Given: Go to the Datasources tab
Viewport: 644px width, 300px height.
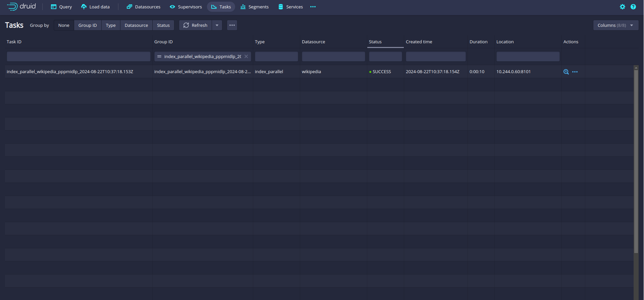Looking at the screenshot, I should 144,7.
